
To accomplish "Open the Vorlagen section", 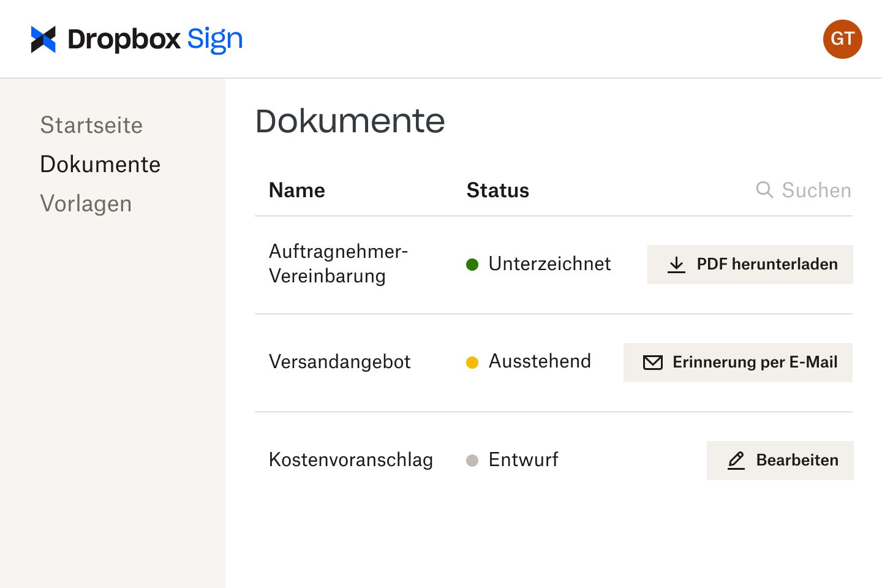I will point(86,203).
